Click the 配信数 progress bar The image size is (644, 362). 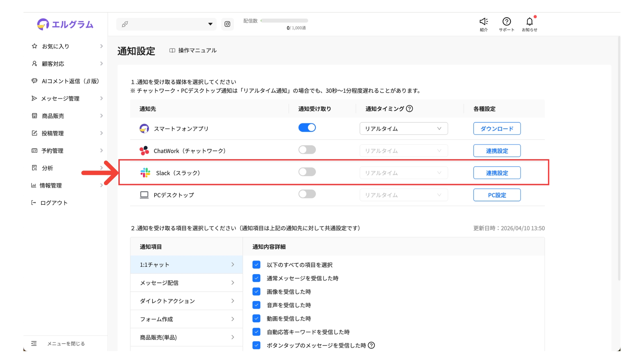[x=284, y=20]
